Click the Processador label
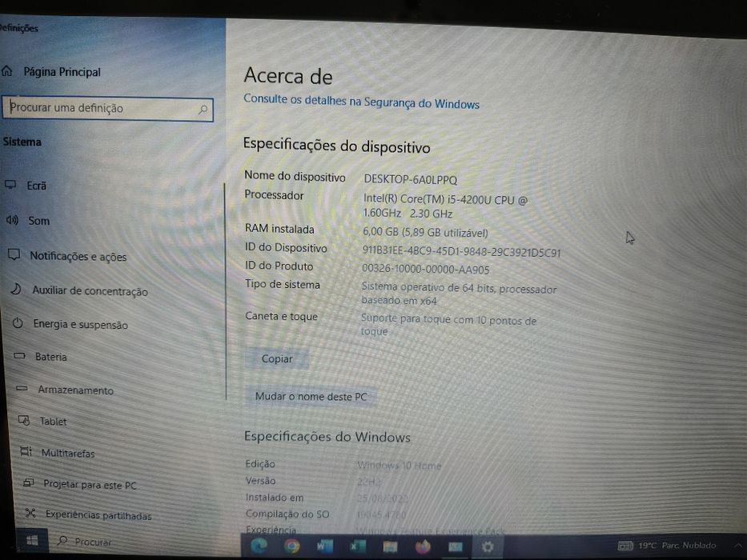Image resolution: width=747 pixels, height=560 pixels. click(x=274, y=194)
